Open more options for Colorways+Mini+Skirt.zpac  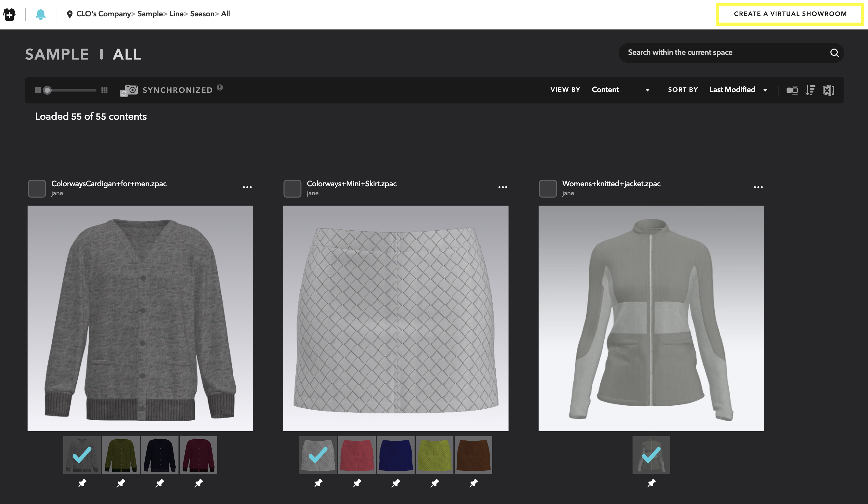click(503, 187)
